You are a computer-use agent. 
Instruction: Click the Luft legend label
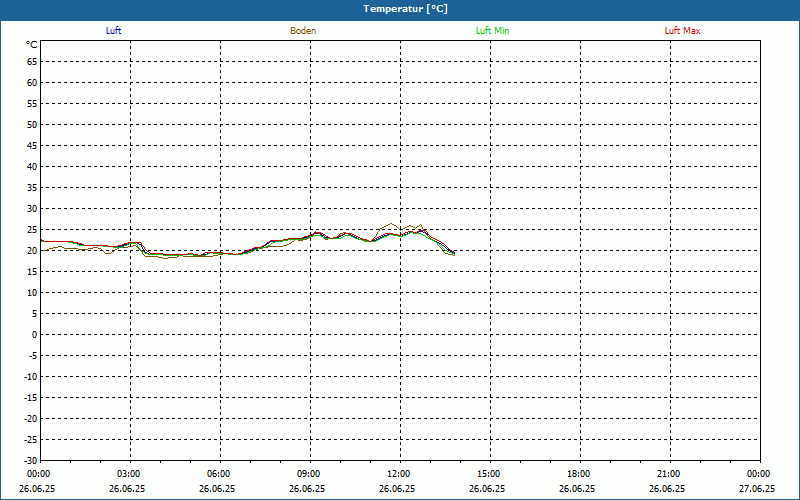(x=113, y=31)
